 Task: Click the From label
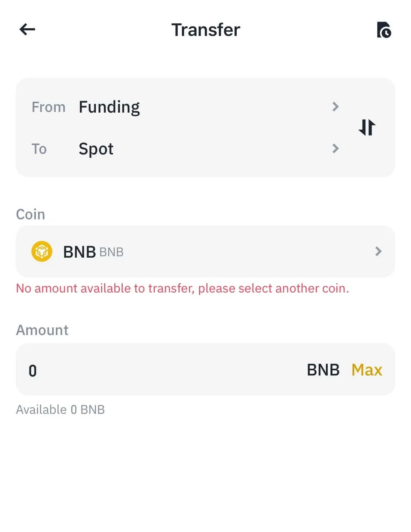tap(49, 107)
